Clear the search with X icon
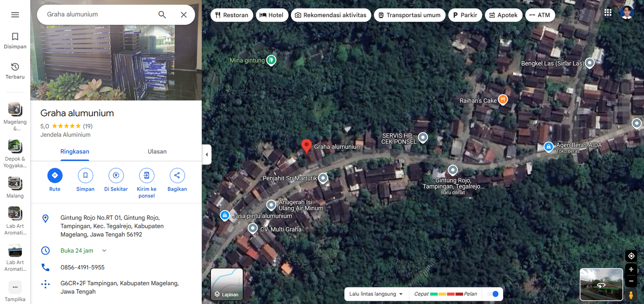The height and width of the screenshot is (304, 644). click(x=184, y=15)
